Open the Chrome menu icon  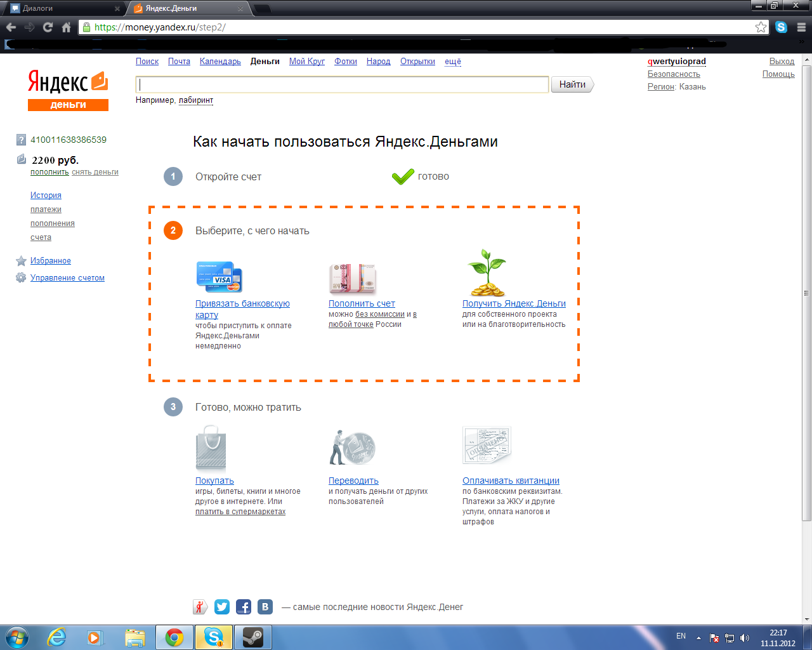(801, 27)
